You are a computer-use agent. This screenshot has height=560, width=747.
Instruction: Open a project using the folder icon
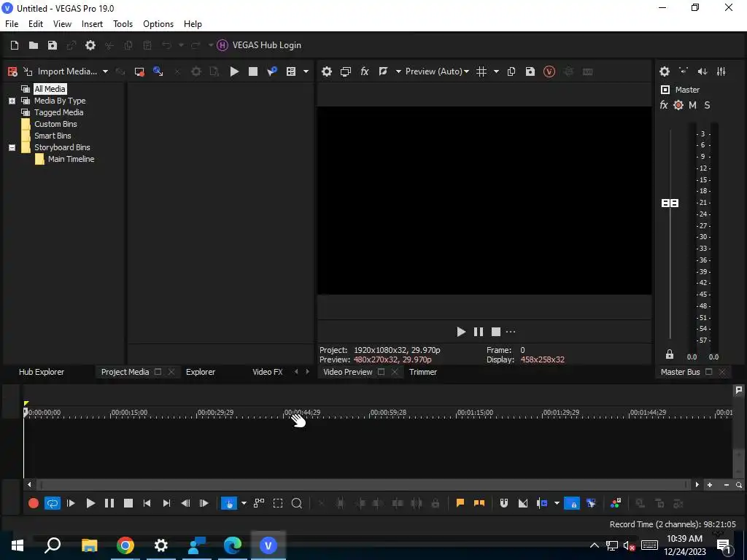tap(34, 45)
